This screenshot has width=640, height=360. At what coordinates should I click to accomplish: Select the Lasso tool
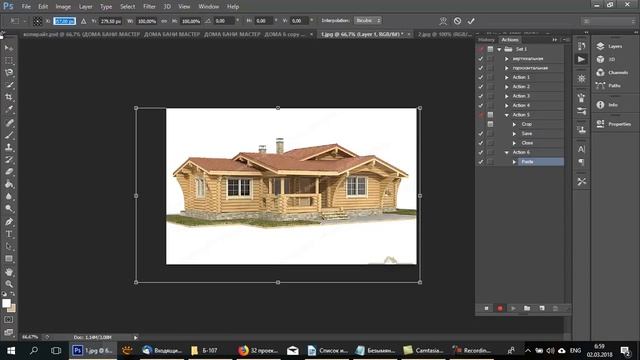[x=9, y=73]
